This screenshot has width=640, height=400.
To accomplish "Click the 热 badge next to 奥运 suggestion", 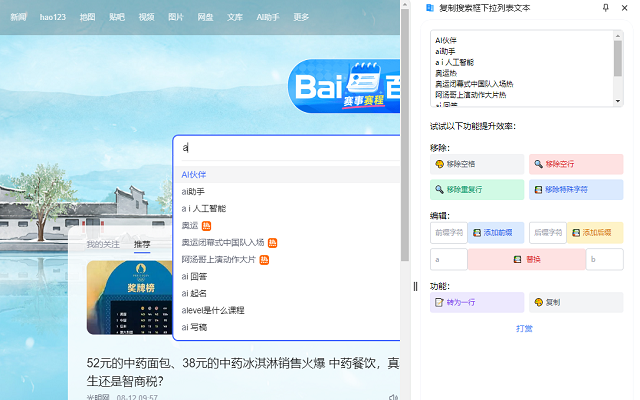I will pos(207,226).
